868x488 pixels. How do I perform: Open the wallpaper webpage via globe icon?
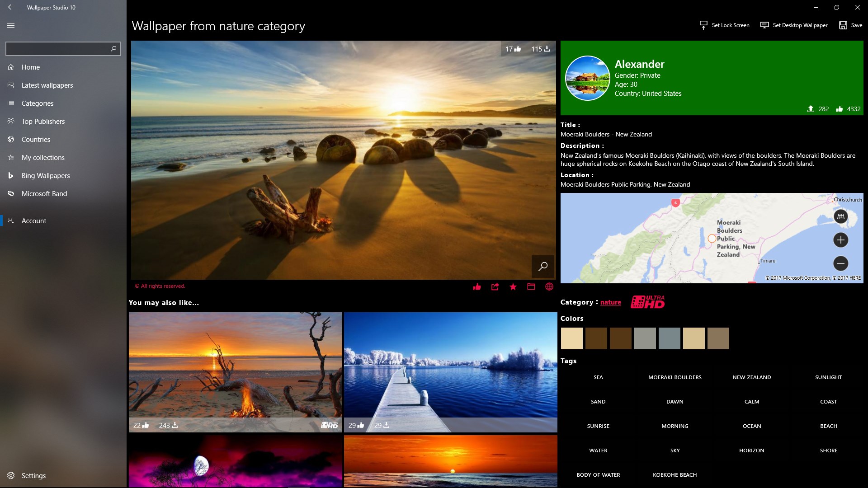coord(549,286)
